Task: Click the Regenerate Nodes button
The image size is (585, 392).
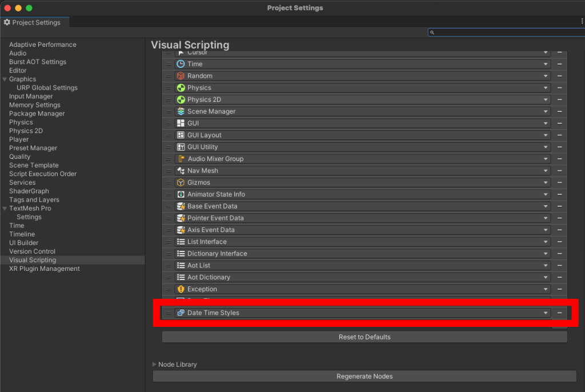Action: click(364, 377)
